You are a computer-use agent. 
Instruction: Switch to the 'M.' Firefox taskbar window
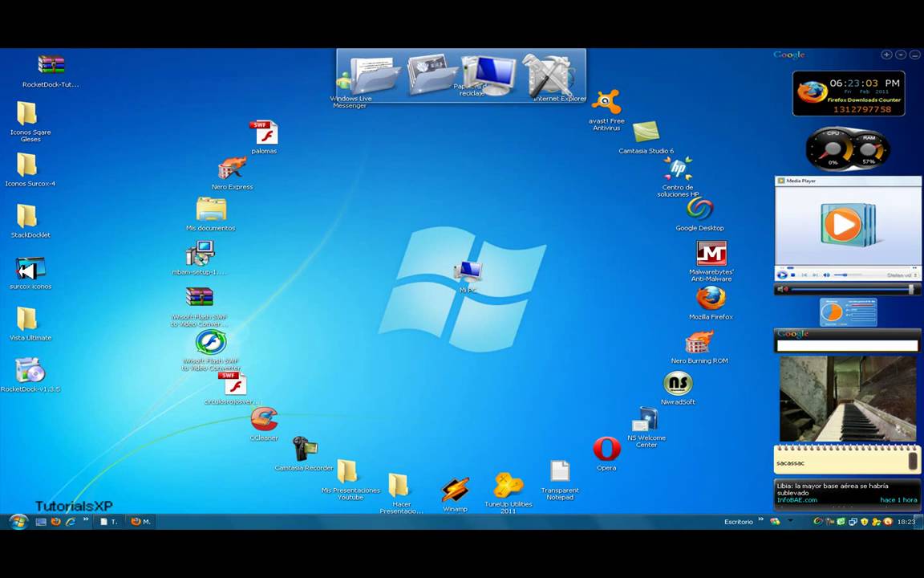click(x=140, y=522)
